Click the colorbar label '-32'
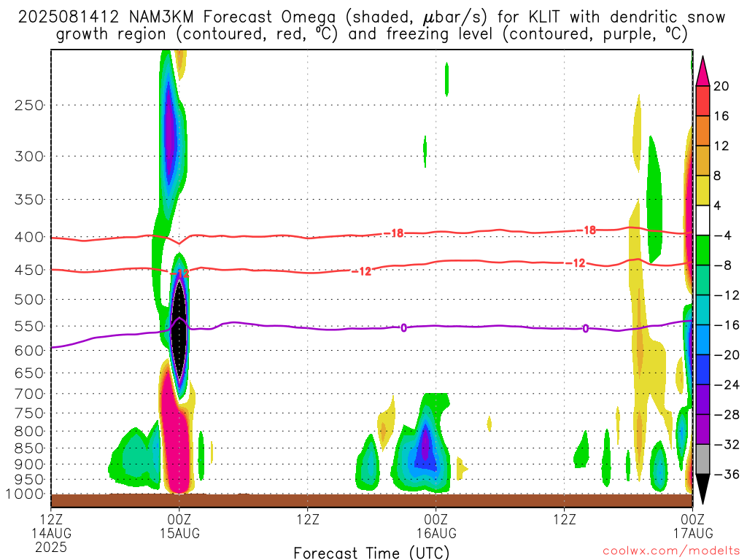The height and width of the screenshot is (560, 747). (727, 444)
